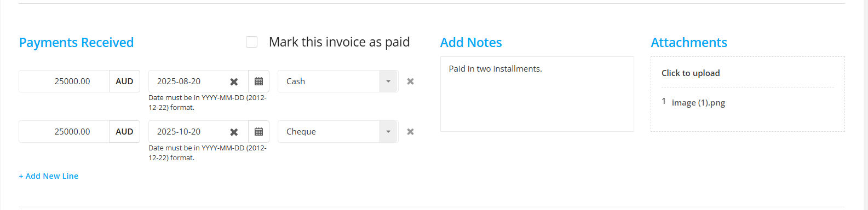The image size is (868, 210).
Task: Open dropdown arrow next to Cash
Action: click(x=388, y=81)
